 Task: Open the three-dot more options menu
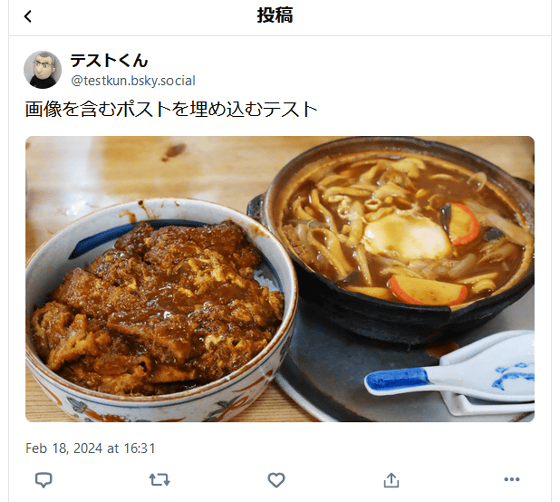[x=511, y=479]
